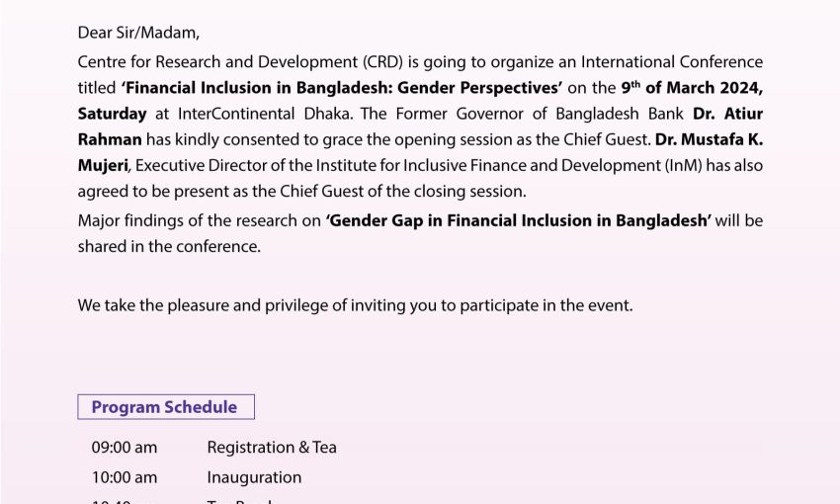Viewport: 840px width, 504px height.
Task: Click bold research title "Gender Gap in Financial Inclusion in Bangladesh"
Action: (518, 220)
